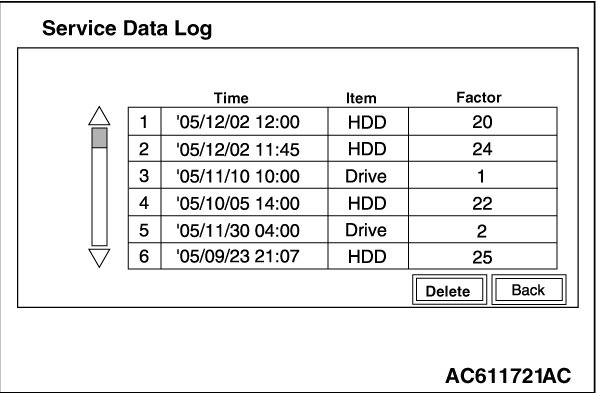Delete the selected log entry
The image size is (597, 393).
coord(449,290)
